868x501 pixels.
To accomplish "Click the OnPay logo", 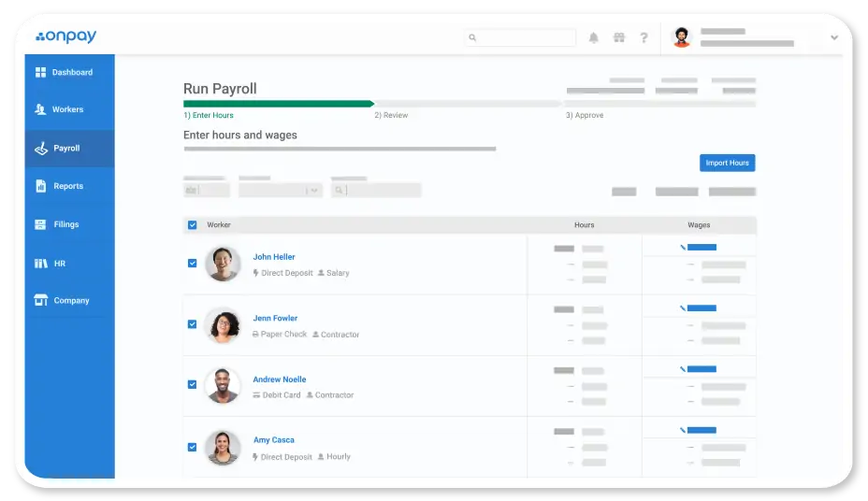I will (66, 37).
